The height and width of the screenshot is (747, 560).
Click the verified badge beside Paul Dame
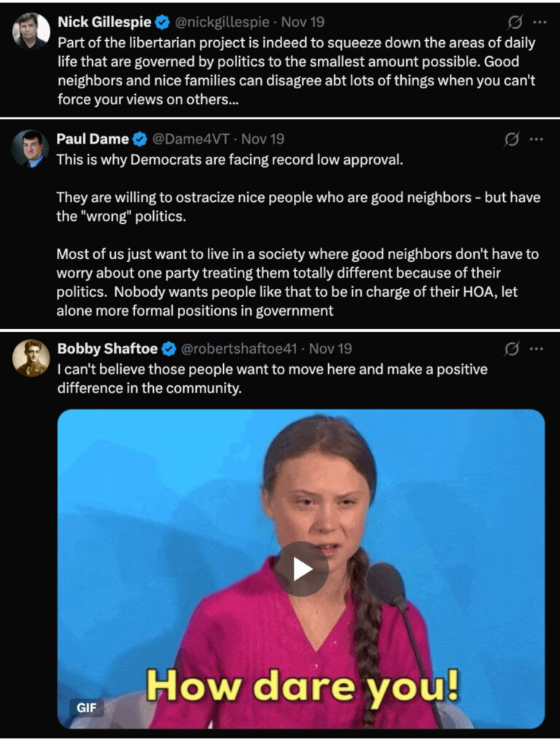point(141,139)
